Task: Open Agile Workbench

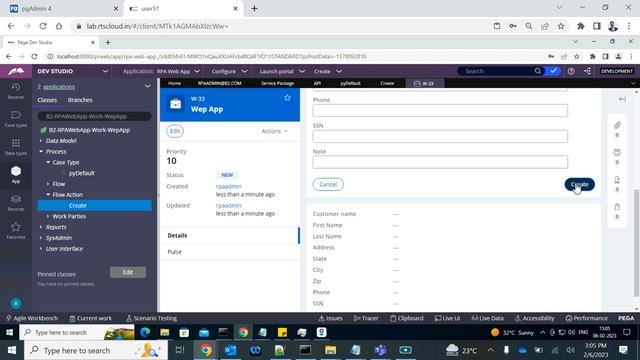Action: 32,318
